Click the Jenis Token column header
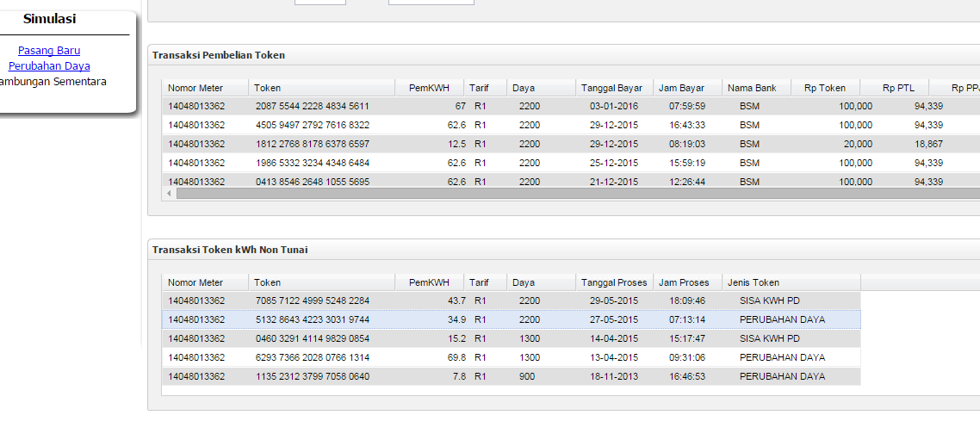 pos(791,282)
